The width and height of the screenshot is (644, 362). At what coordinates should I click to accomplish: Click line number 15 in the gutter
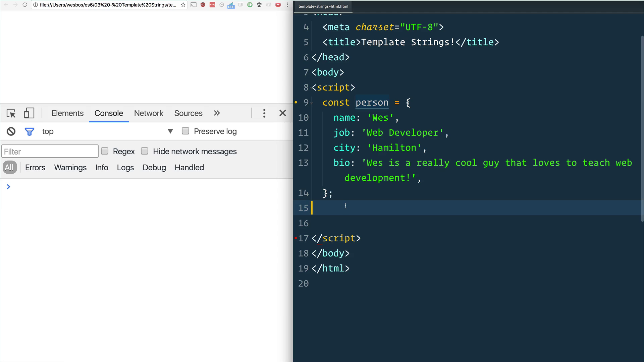click(303, 208)
